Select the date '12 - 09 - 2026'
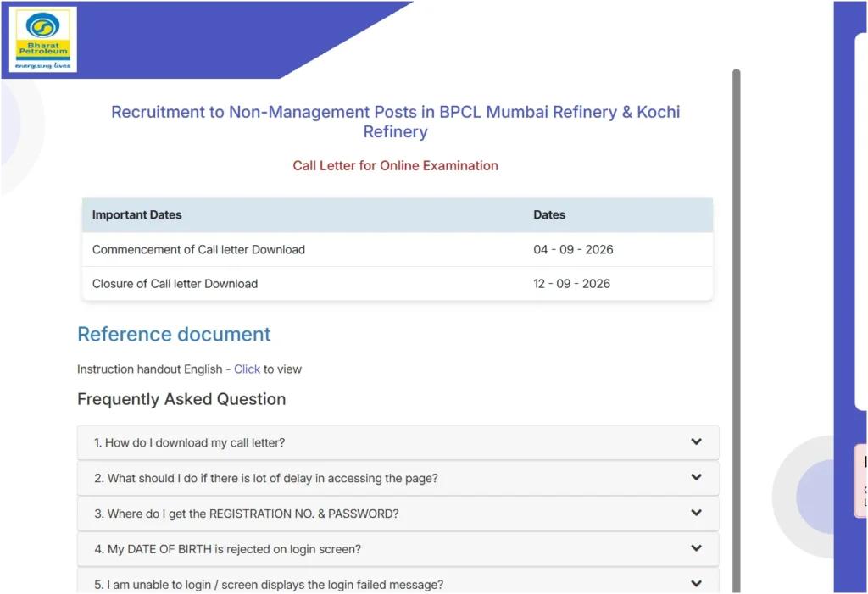 (572, 284)
